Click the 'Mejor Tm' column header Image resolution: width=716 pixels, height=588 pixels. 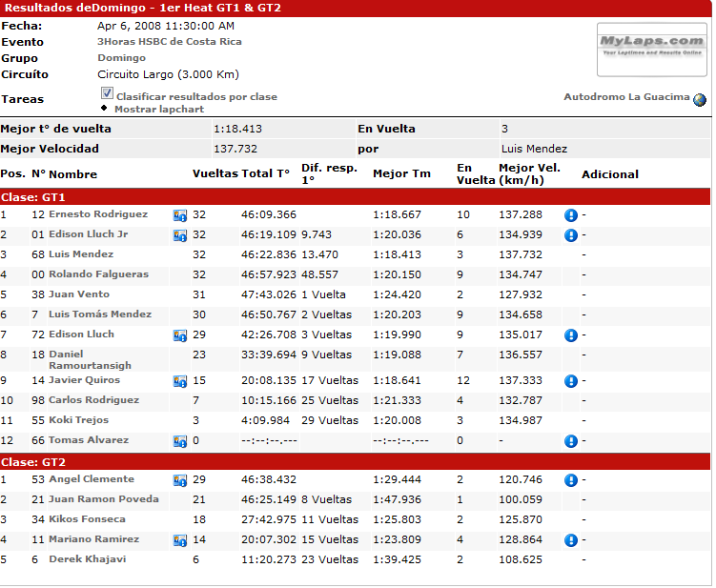401,174
